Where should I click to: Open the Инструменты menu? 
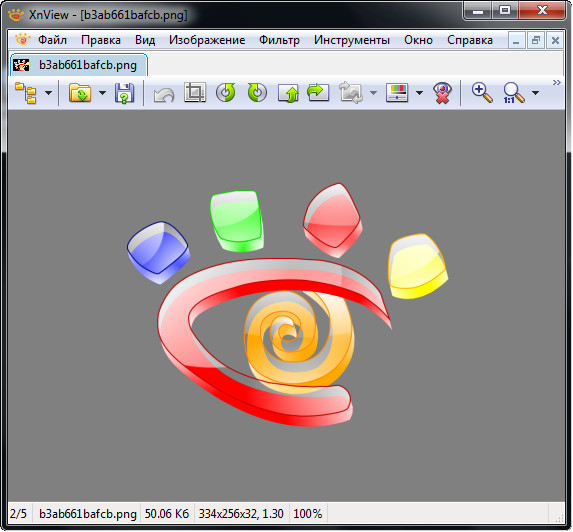[352, 40]
